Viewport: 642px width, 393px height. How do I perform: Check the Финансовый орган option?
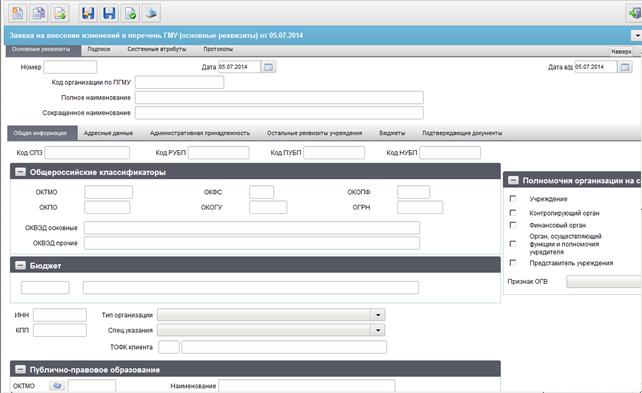[x=513, y=225]
